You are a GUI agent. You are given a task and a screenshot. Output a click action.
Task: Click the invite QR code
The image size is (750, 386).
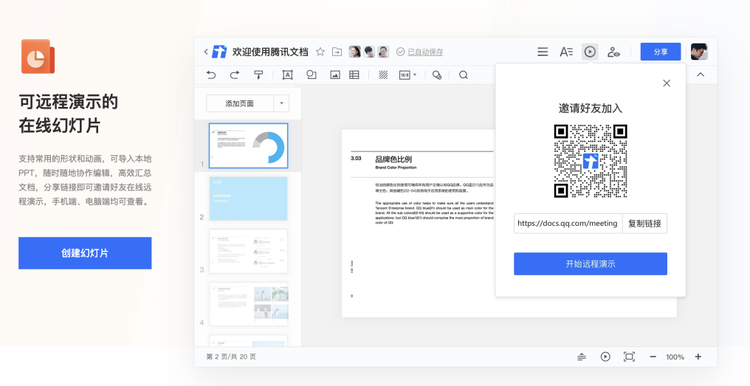click(590, 161)
